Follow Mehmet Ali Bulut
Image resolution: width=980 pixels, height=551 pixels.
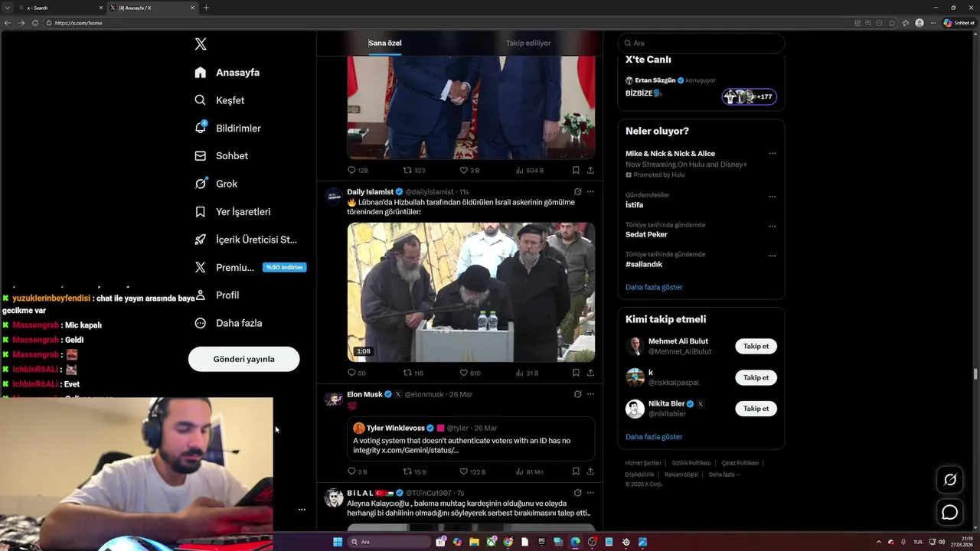point(756,347)
